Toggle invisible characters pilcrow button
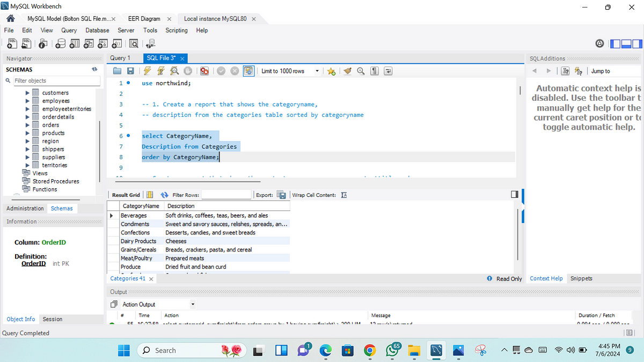 point(375,71)
